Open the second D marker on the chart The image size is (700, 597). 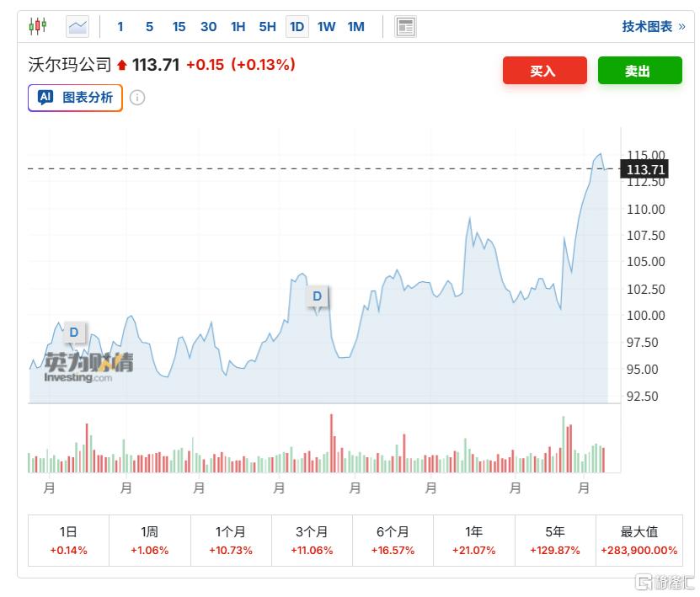pyautogui.click(x=317, y=296)
